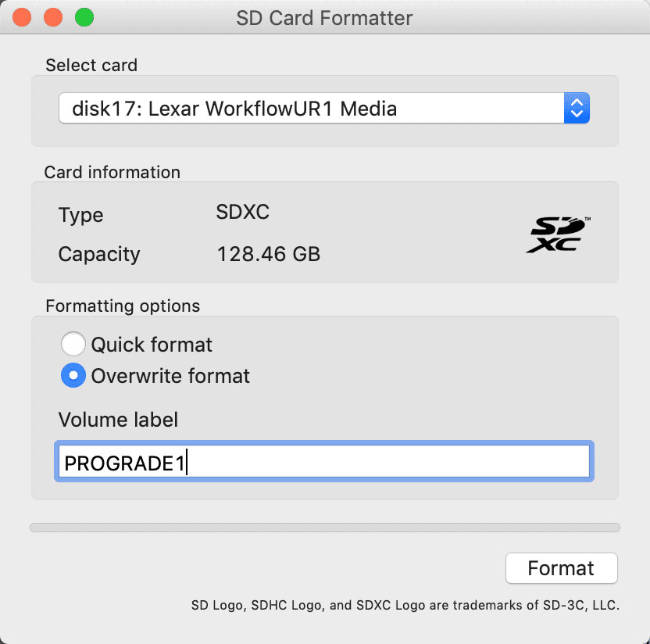Click the capacity value 128.46 GB
Viewport: 650px width, 644px height.
(x=269, y=254)
